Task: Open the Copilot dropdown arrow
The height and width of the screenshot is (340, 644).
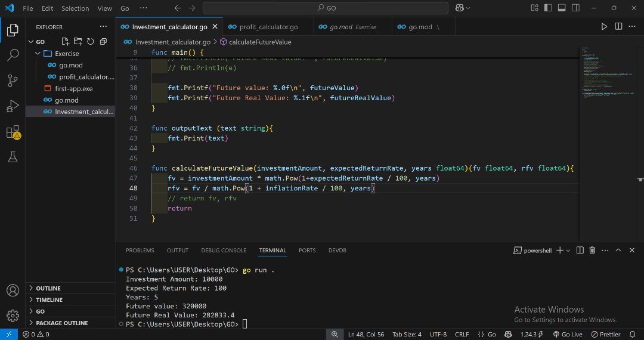Action: 468,8
